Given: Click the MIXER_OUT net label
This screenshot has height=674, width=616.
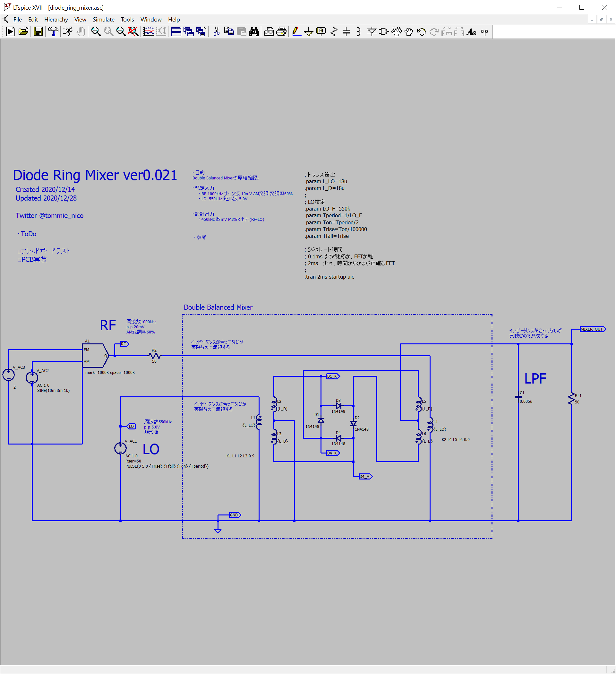Looking at the screenshot, I should pos(592,329).
